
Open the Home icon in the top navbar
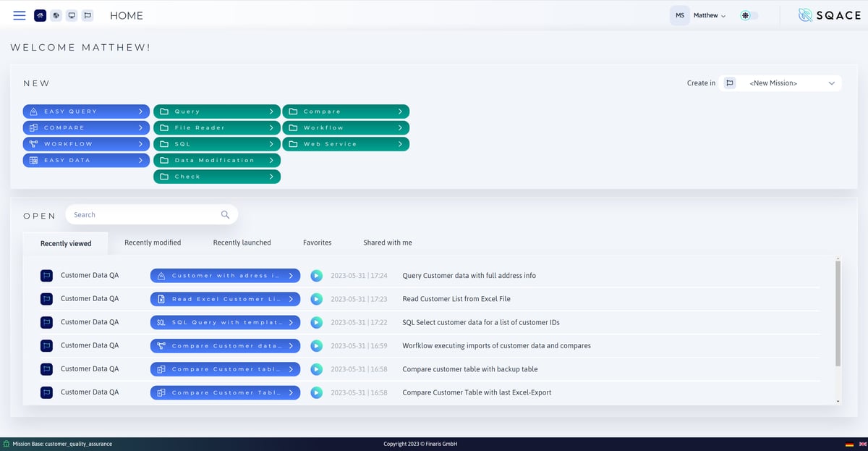pyautogui.click(x=40, y=14)
